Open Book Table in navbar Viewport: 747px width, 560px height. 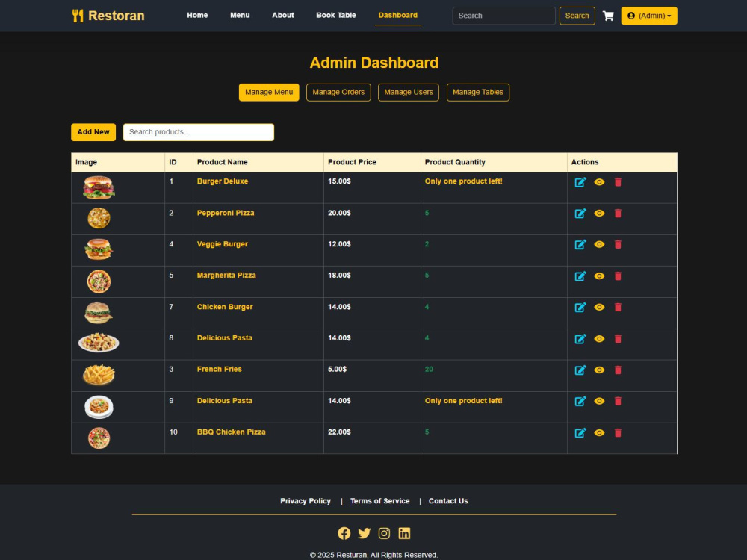point(336,15)
